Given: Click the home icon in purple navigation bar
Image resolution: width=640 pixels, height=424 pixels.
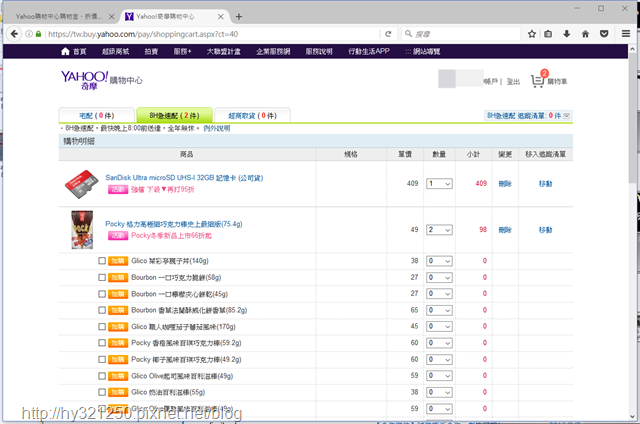Looking at the screenshot, I should pyautogui.click(x=65, y=51).
